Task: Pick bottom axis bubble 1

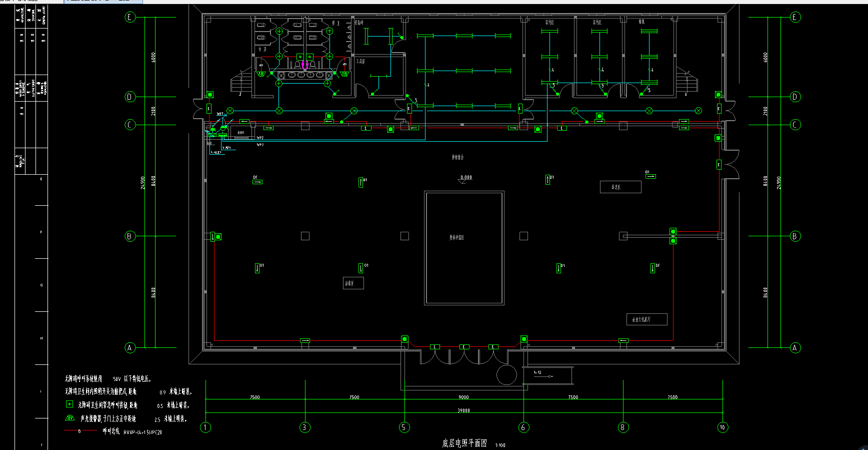Action: click(205, 427)
